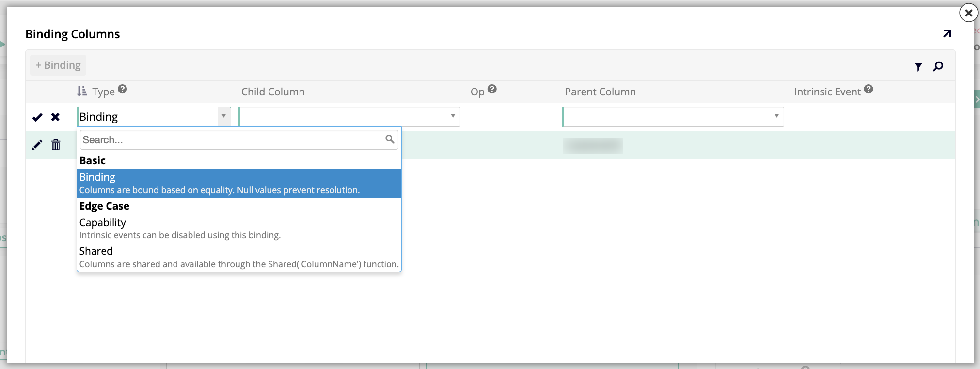Cancel the binding row edit with X icon
The image size is (980, 369).
pos(55,117)
